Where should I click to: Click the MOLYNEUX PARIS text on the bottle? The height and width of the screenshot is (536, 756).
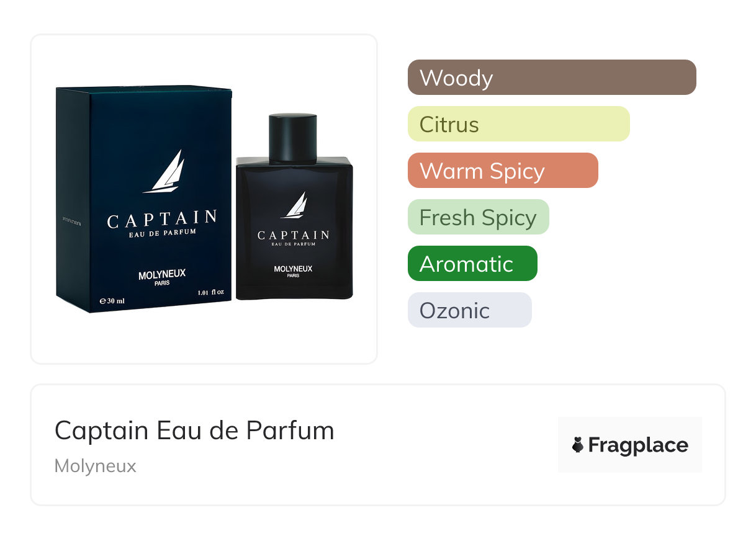coord(294,271)
